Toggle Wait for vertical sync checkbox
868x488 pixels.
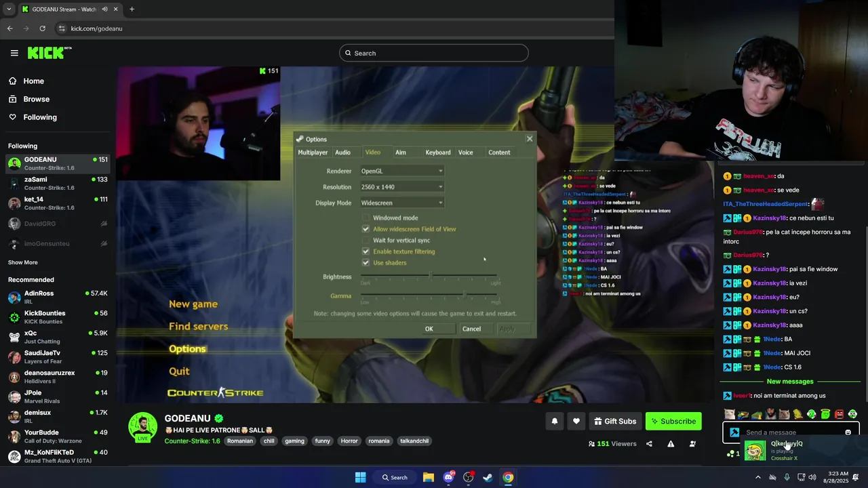[366, 240]
